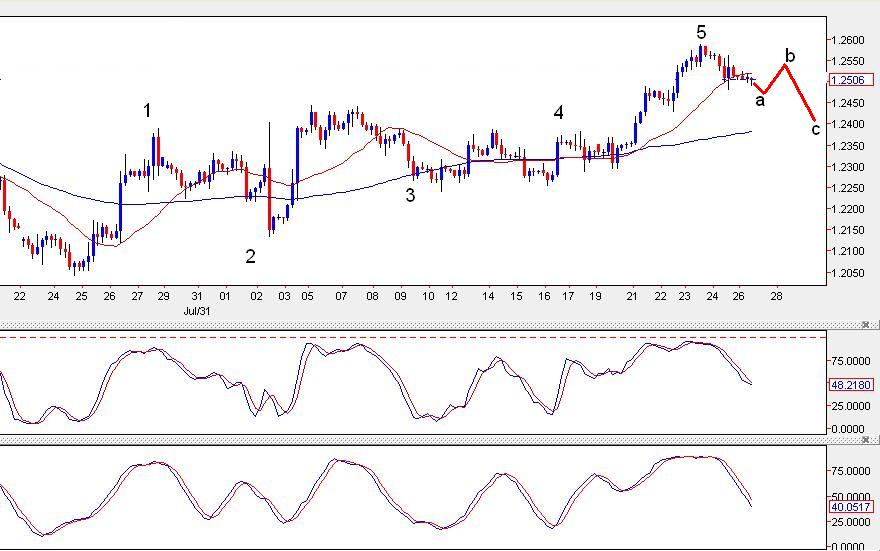Click the indicator value box 40.0517
The image size is (880, 551).
851,507
